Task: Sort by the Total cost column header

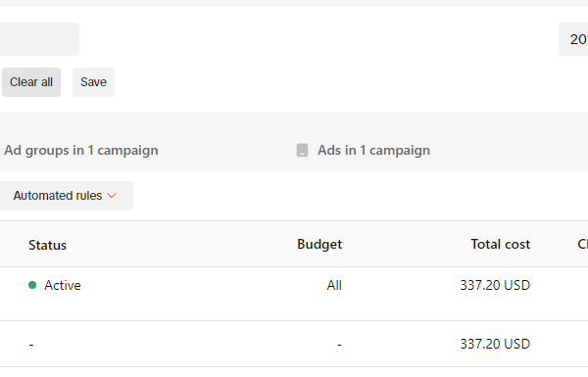Action: (x=500, y=245)
